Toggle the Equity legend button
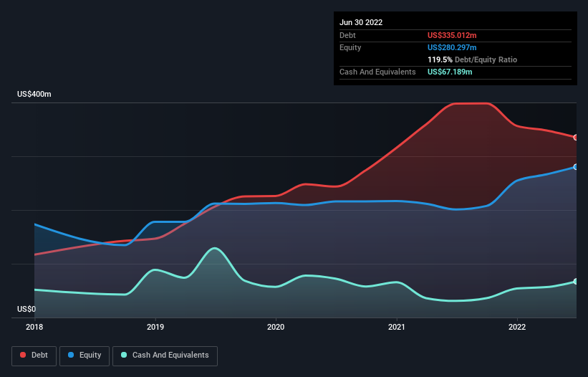Image resolution: width=588 pixels, height=377 pixels. [85, 355]
